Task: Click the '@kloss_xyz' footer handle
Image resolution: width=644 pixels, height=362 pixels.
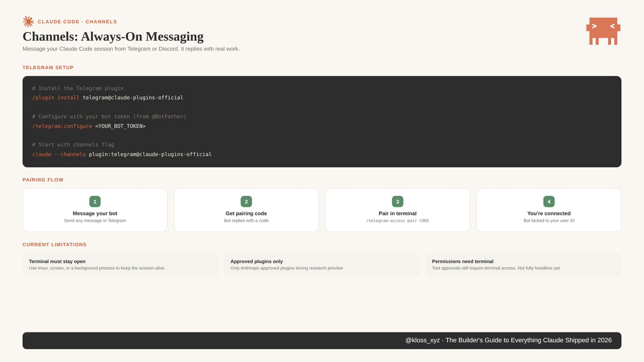Action: [x=422, y=341]
